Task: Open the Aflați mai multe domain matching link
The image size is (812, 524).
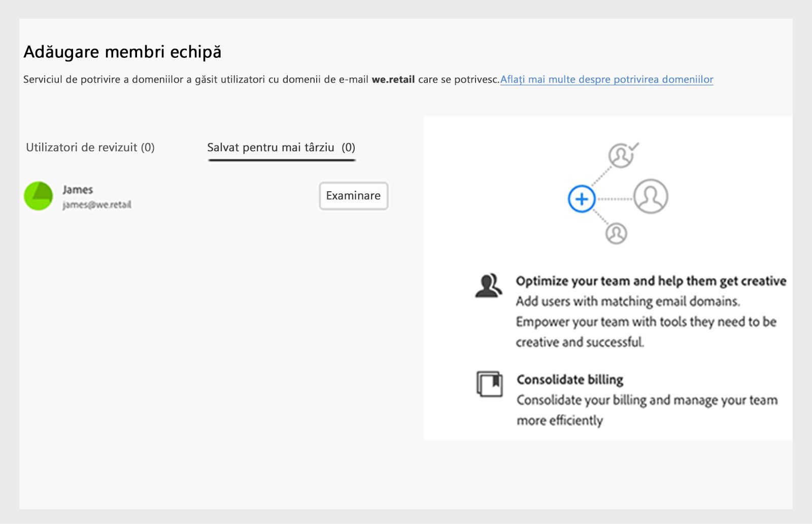Action: (x=606, y=80)
